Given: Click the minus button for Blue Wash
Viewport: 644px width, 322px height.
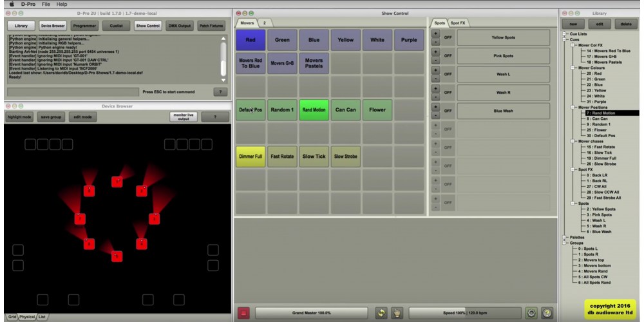Looking at the screenshot, I should [x=435, y=115].
